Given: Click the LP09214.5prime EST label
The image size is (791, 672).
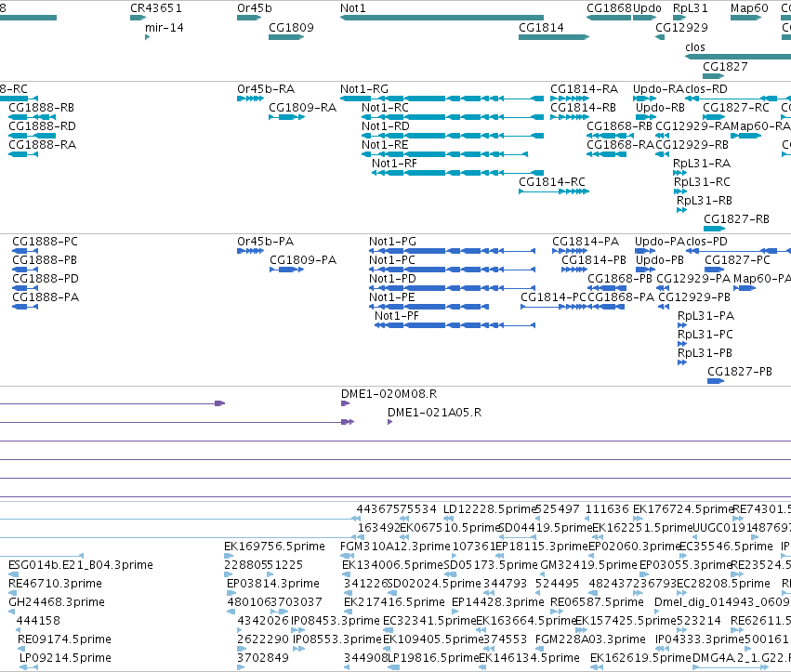Looking at the screenshot, I should pyautogui.click(x=65, y=657).
